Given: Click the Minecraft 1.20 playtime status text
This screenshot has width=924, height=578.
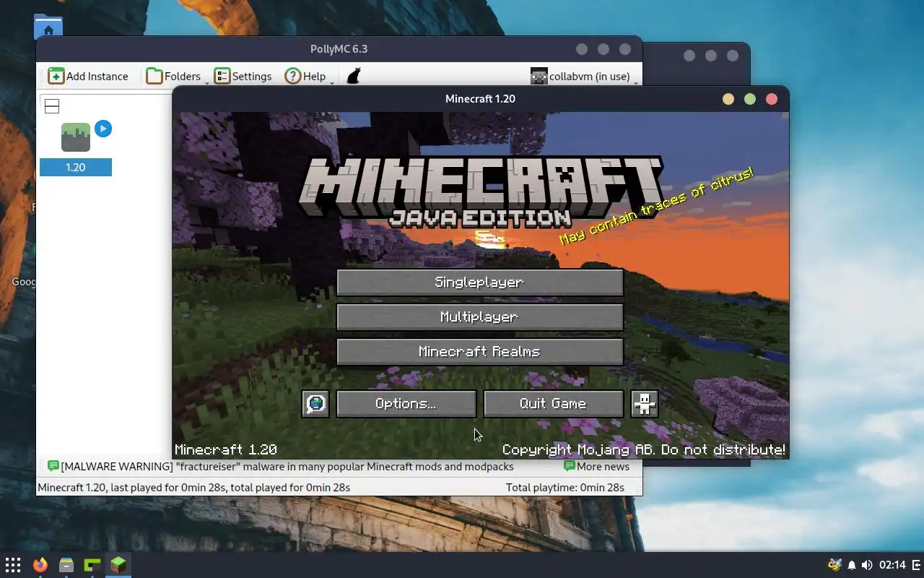Looking at the screenshot, I should pyautogui.click(x=193, y=488).
